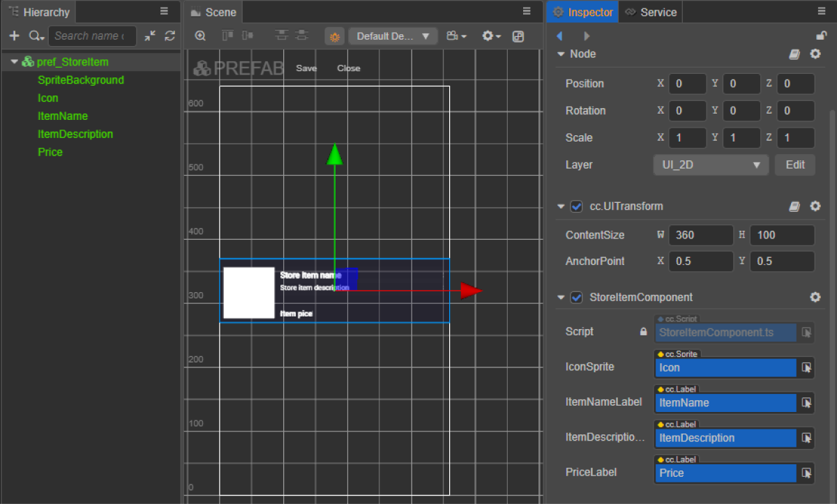Open the scene camera options icon
Screen dimensions: 837x504
[x=456, y=36]
